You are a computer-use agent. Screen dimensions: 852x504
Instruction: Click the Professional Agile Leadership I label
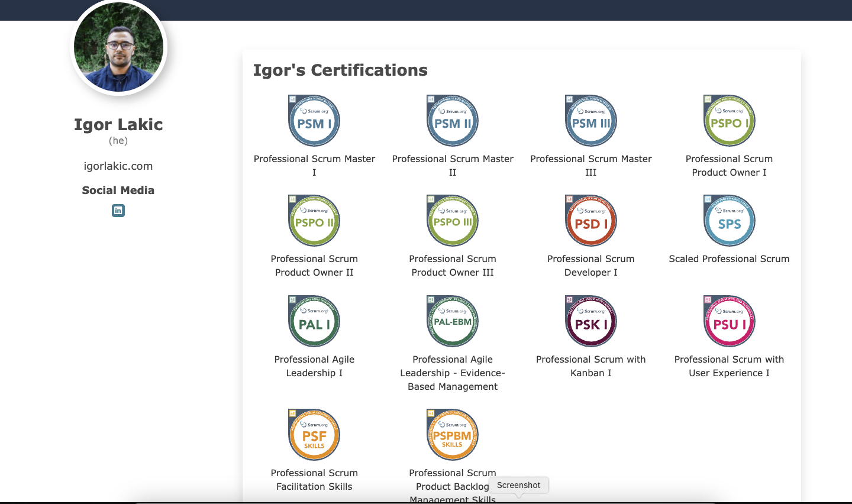click(314, 366)
